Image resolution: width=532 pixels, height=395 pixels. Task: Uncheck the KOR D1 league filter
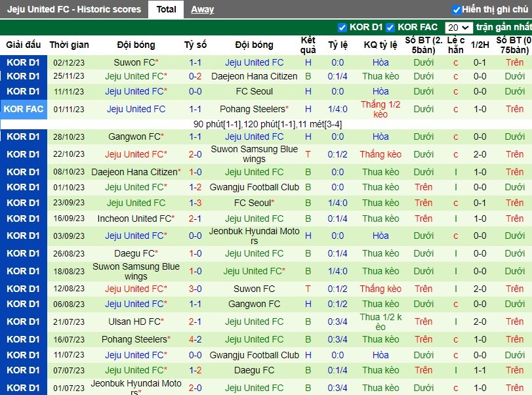coord(342,28)
